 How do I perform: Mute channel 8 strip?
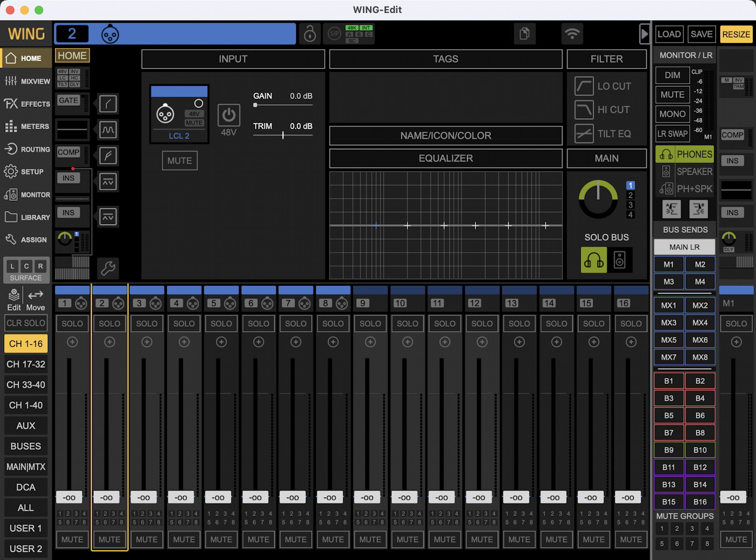point(333,539)
